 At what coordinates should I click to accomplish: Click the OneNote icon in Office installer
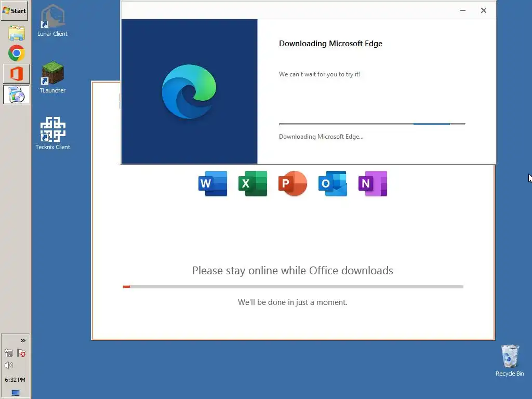[x=373, y=183]
